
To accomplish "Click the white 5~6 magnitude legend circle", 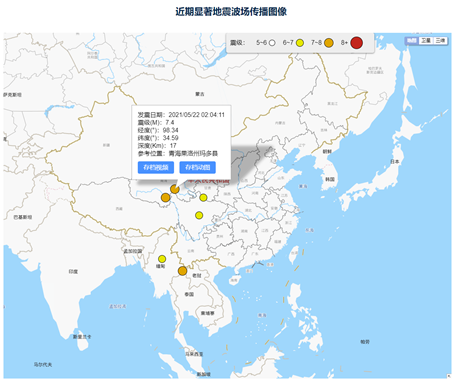I will click(272, 43).
